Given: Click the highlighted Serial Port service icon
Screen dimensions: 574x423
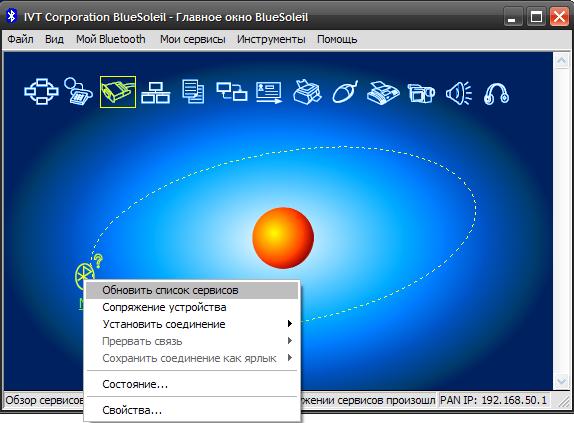Looking at the screenshot, I should pyautogui.click(x=118, y=92).
